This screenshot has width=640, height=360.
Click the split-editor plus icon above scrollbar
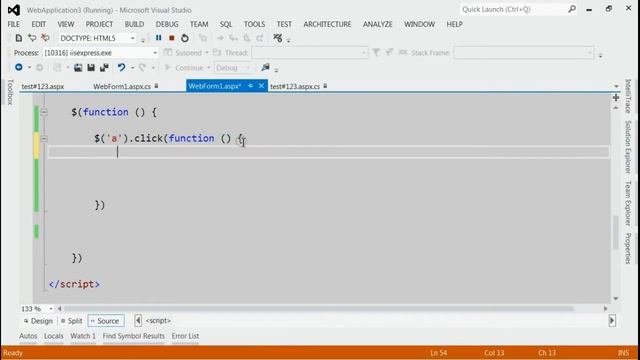click(x=616, y=98)
